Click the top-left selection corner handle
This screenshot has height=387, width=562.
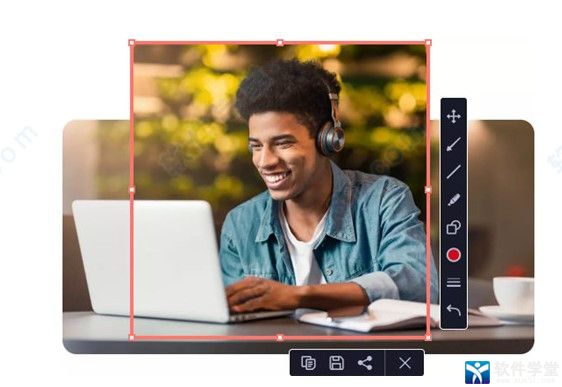(132, 43)
